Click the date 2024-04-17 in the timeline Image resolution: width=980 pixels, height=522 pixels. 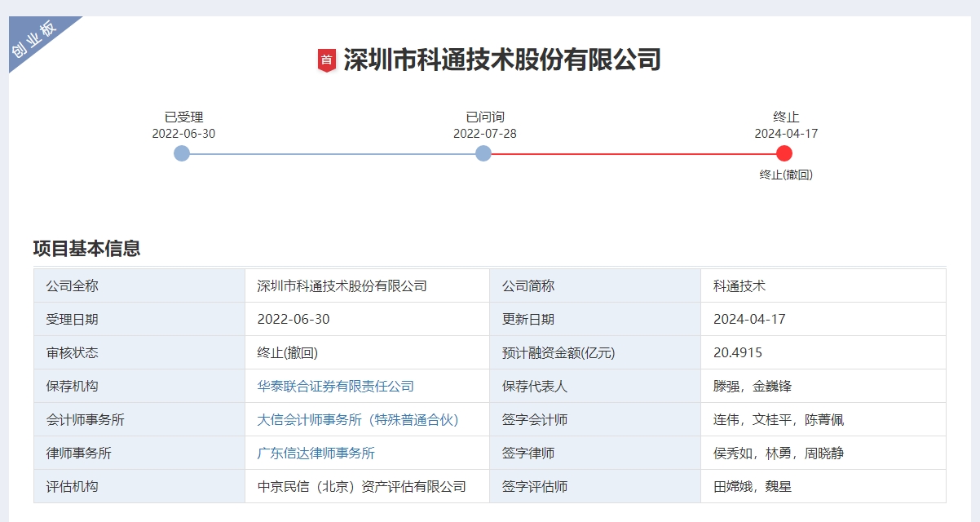coord(786,134)
